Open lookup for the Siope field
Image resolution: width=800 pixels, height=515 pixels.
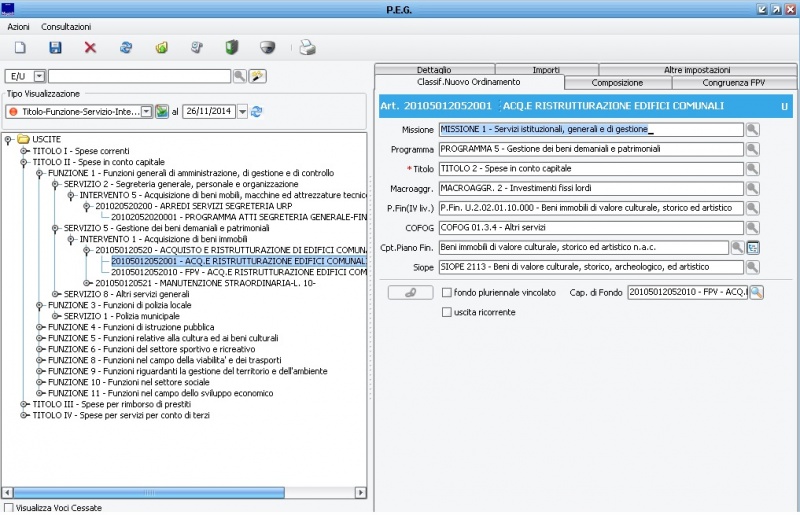pyautogui.click(x=753, y=268)
